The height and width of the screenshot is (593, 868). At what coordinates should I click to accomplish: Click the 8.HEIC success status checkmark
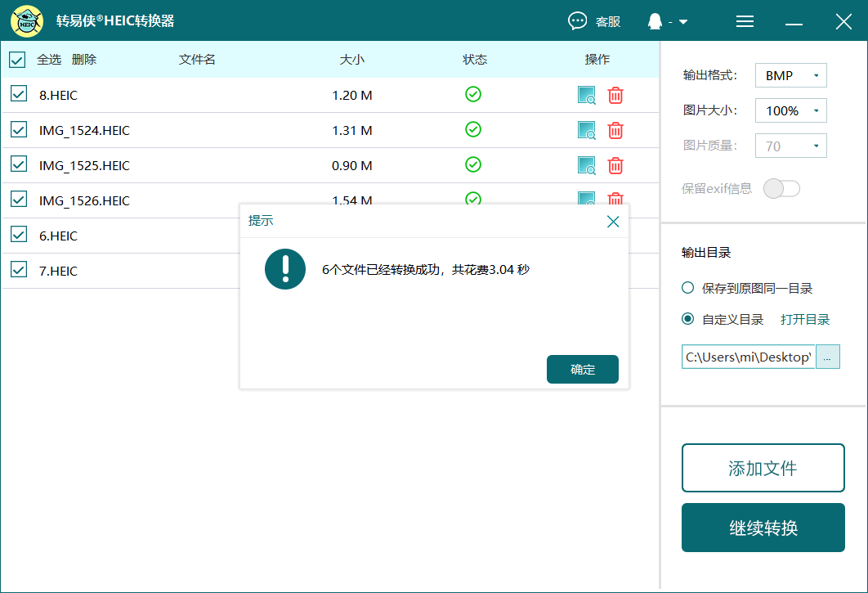click(473, 94)
